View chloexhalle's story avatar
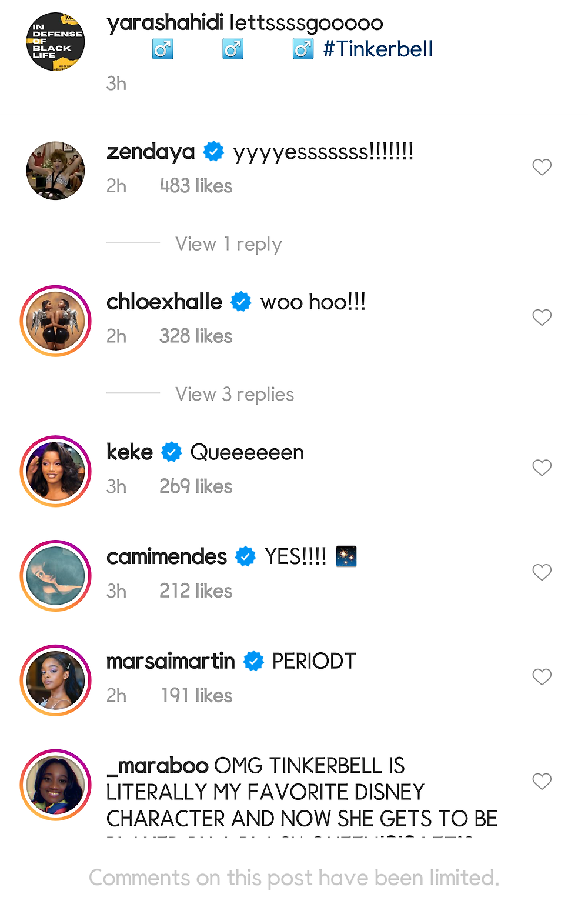The height and width of the screenshot is (914, 588). point(56,321)
